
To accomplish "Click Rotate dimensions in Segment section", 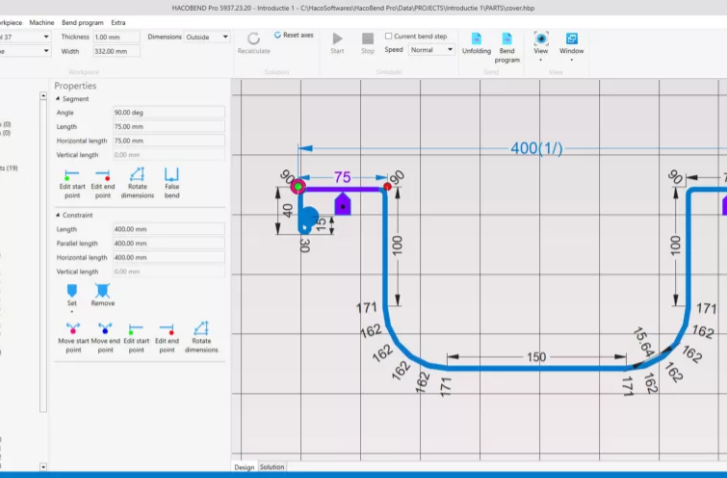I will [137, 181].
